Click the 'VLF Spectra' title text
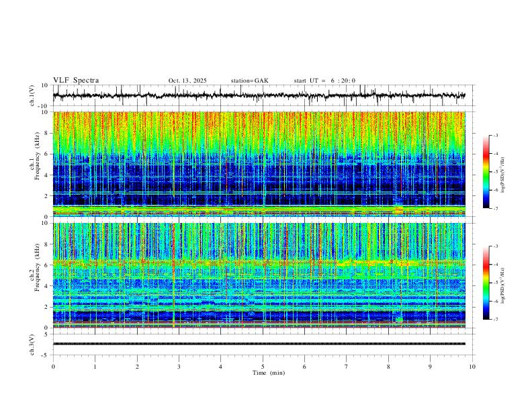Screen dimensions: 532x411 [x=76, y=81]
